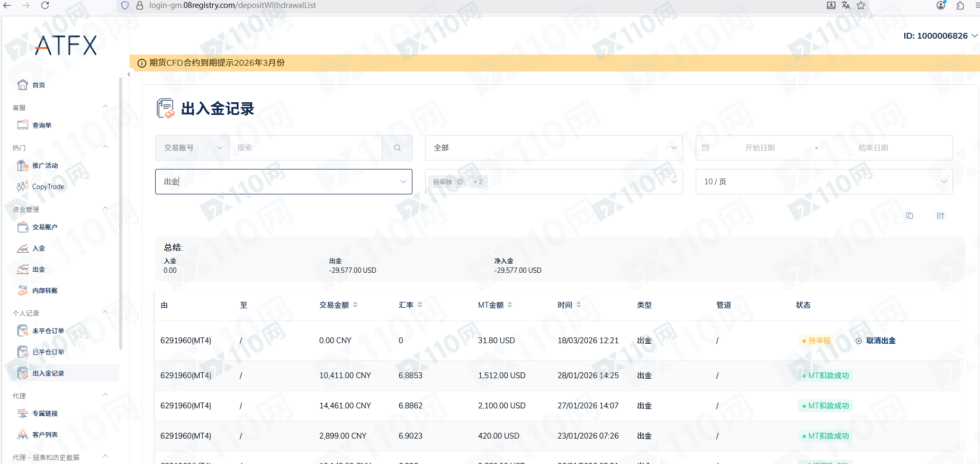
Task: Click the export icon above the table
Action: click(x=940, y=216)
